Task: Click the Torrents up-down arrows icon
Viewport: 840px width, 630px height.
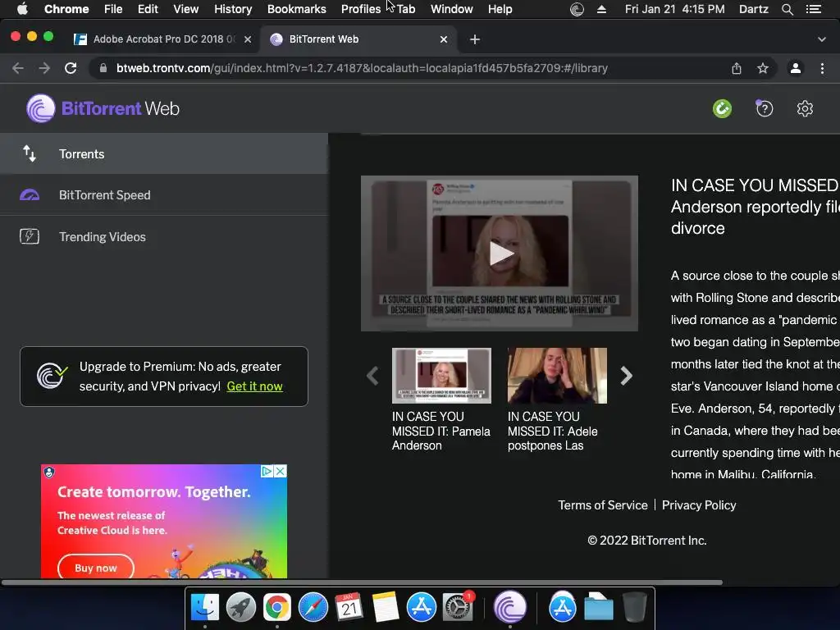Action: tap(30, 153)
